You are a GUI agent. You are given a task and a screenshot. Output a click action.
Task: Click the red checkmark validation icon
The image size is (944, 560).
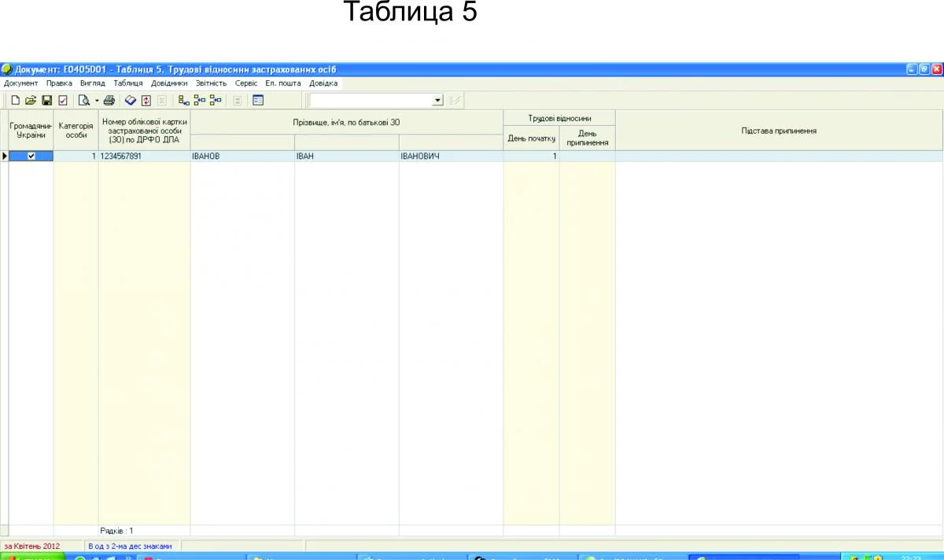[x=63, y=101]
